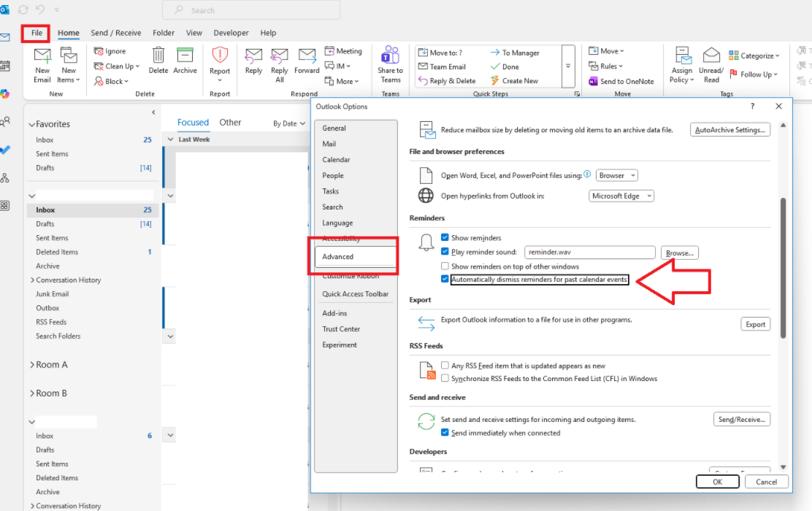Screen dimensions: 812x511
Task: Open the Block dropdown
Action: 111,81
